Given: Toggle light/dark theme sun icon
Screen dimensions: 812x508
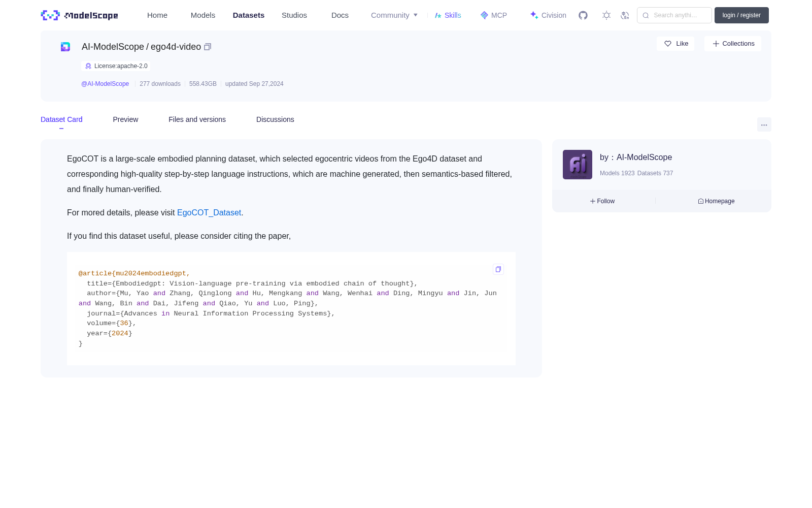Looking at the screenshot, I should (606, 15).
